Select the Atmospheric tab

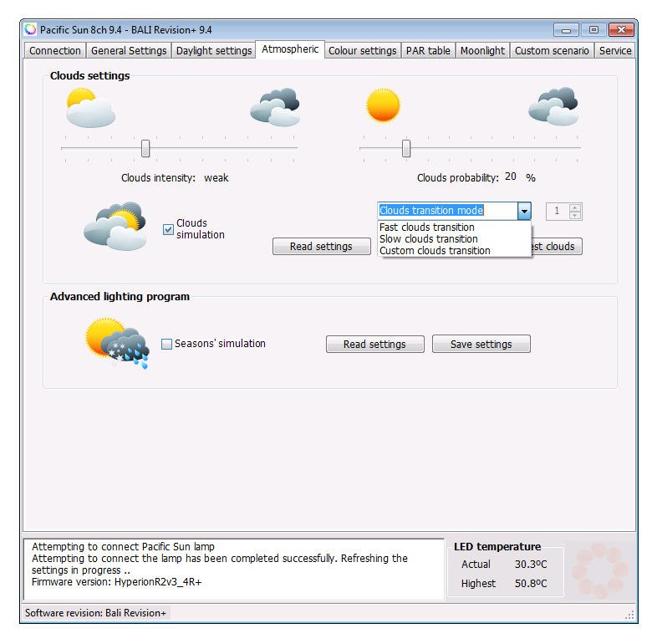(290, 49)
